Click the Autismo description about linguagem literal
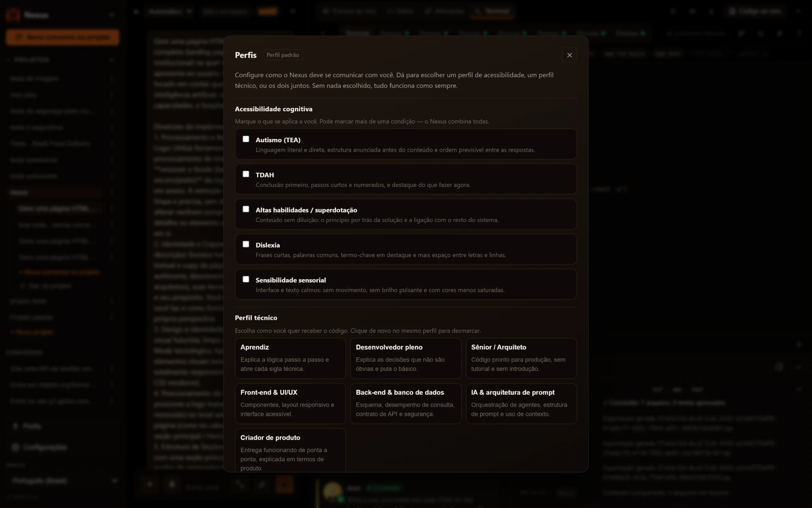Image resolution: width=812 pixels, height=508 pixels. (x=395, y=150)
